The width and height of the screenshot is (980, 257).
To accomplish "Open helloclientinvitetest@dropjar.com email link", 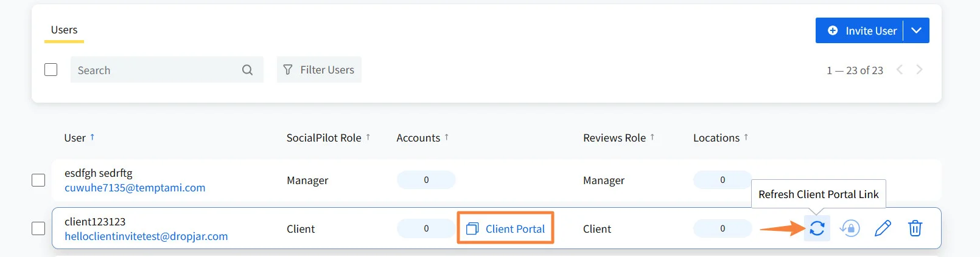I will (146, 236).
